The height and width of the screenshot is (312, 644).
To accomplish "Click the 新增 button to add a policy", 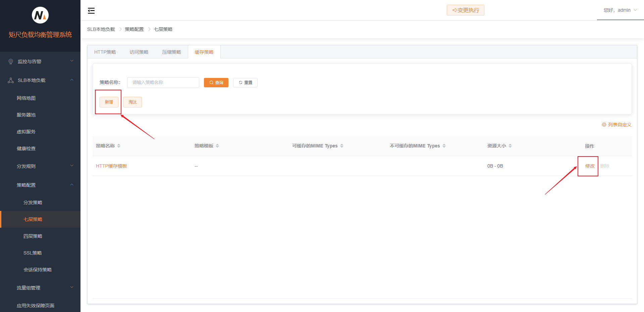I will [109, 102].
